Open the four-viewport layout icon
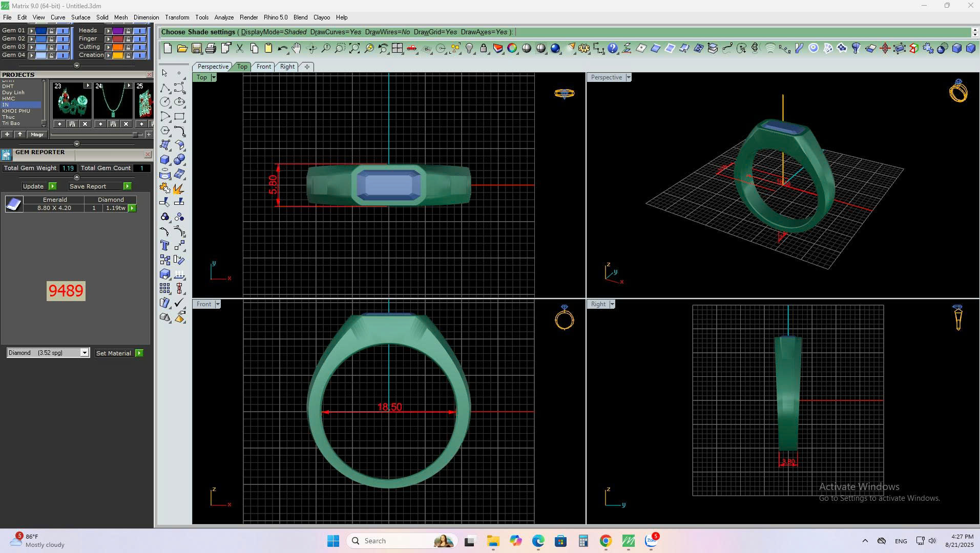 click(397, 49)
